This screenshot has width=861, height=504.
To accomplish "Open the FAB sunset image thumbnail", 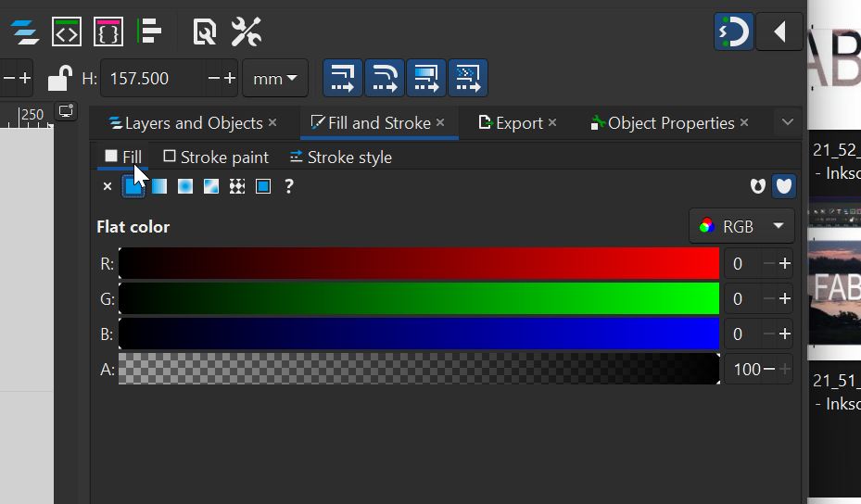I will pos(836,293).
